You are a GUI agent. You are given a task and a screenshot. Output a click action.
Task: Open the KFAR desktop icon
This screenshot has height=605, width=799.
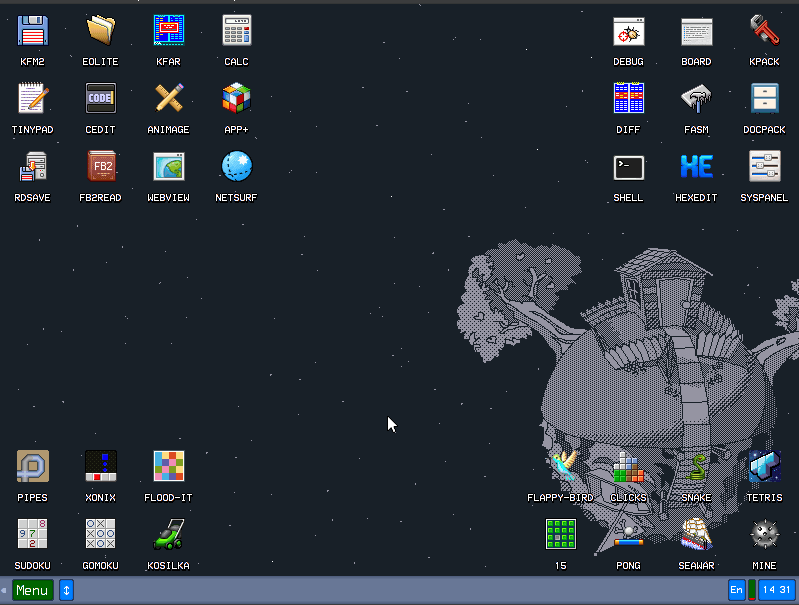point(169,31)
